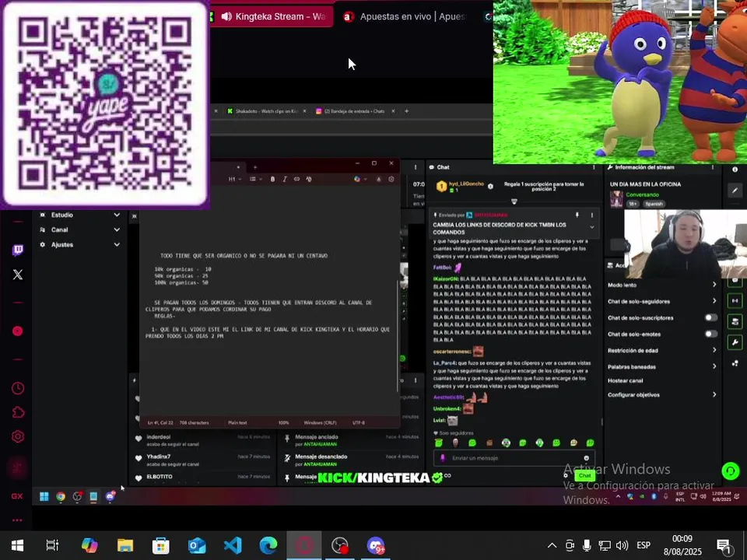Add a new tab in Notepad
This screenshot has height=560, width=747.
[x=255, y=166]
